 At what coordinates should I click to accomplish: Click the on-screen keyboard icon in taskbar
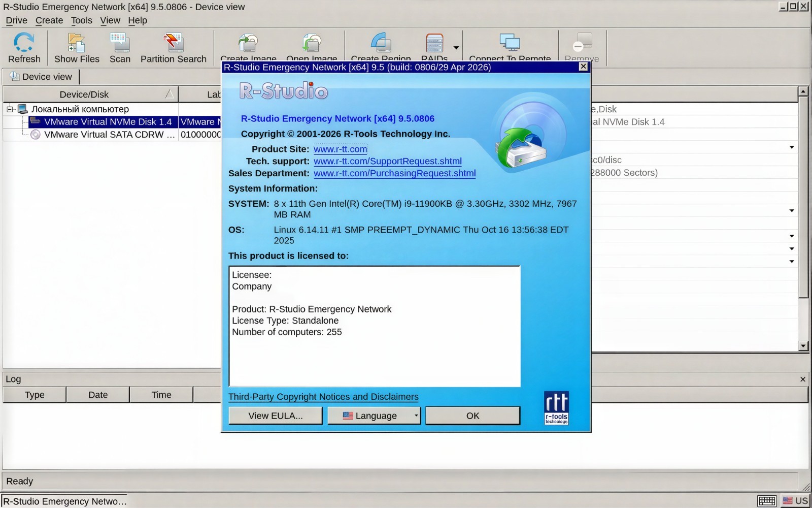pyautogui.click(x=767, y=501)
